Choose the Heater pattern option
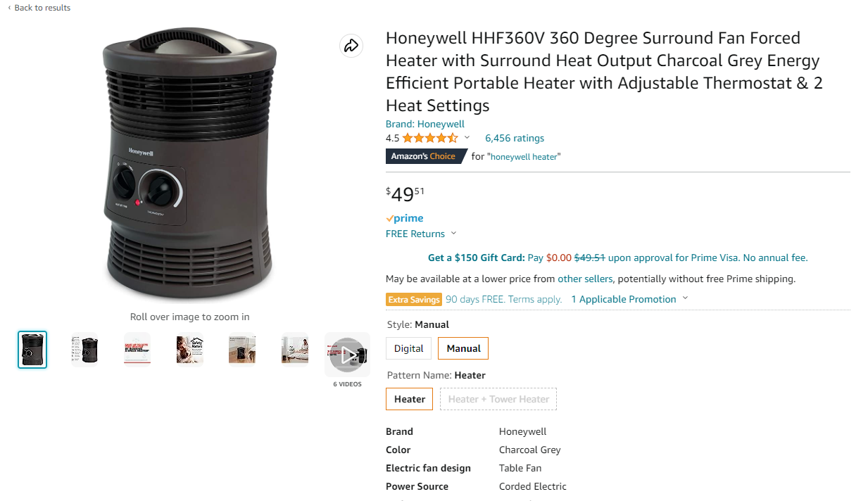 (x=409, y=399)
